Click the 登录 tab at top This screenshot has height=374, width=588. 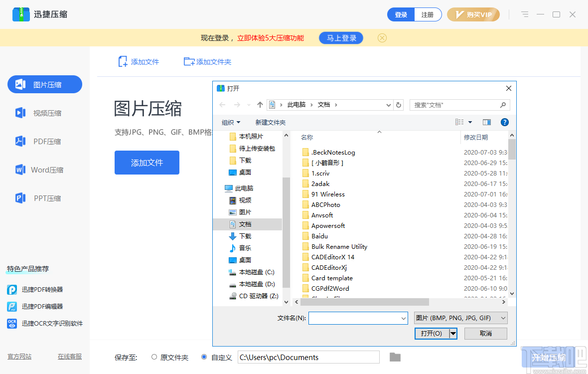[401, 14]
